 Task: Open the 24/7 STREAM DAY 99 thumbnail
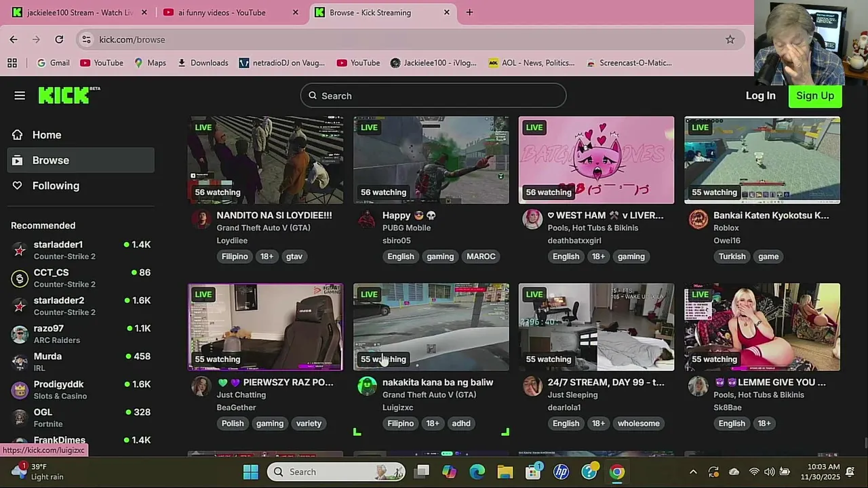click(596, 327)
